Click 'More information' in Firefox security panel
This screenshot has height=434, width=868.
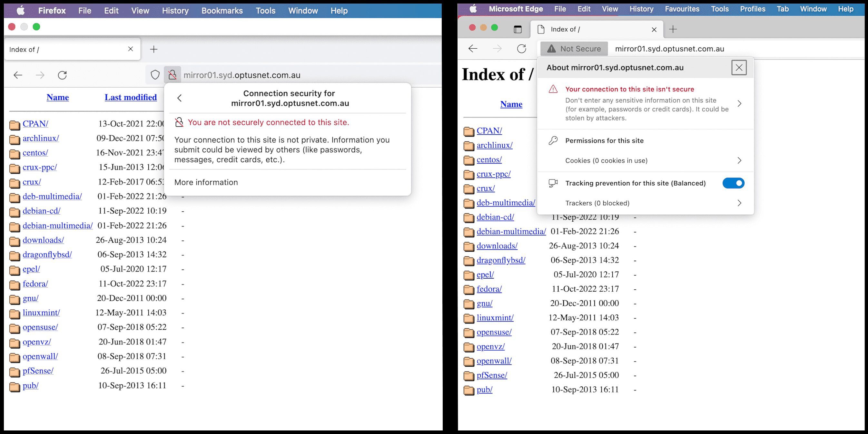(206, 182)
